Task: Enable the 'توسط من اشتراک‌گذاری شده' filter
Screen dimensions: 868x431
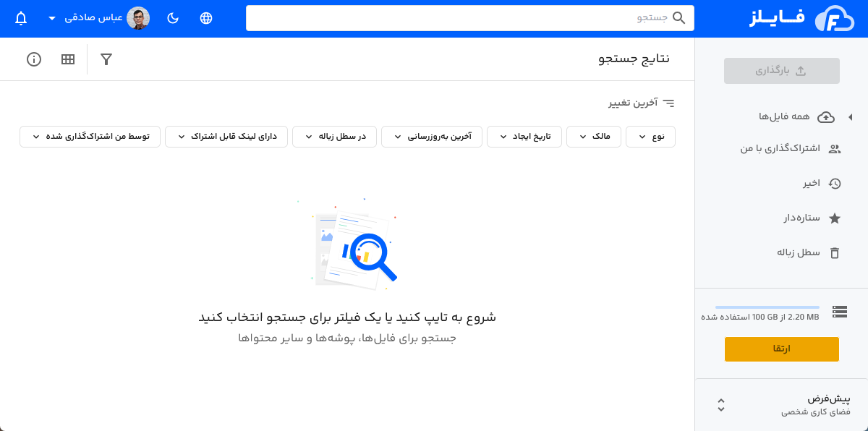Action: (x=90, y=136)
